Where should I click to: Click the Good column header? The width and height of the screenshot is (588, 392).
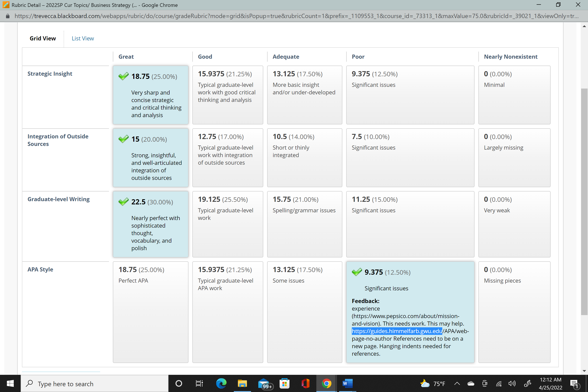click(x=205, y=57)
